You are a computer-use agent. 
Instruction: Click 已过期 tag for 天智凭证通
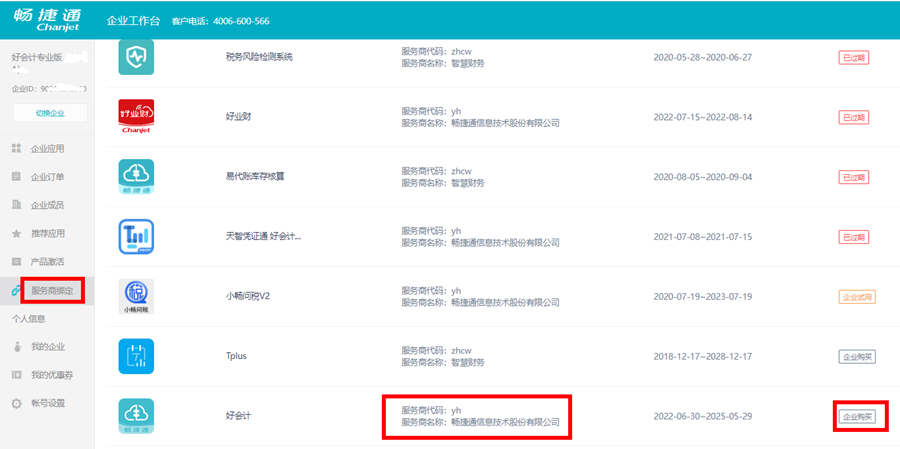[854, 237]
